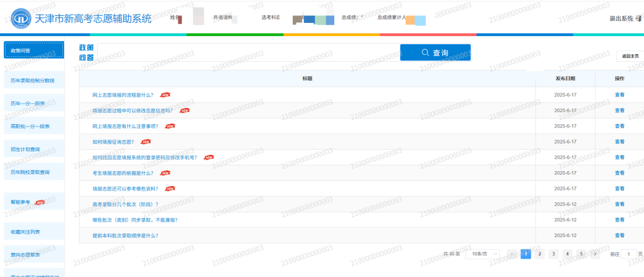Open question 填报志愿过程中可以修改志愿信息吗？

point(133,110)
